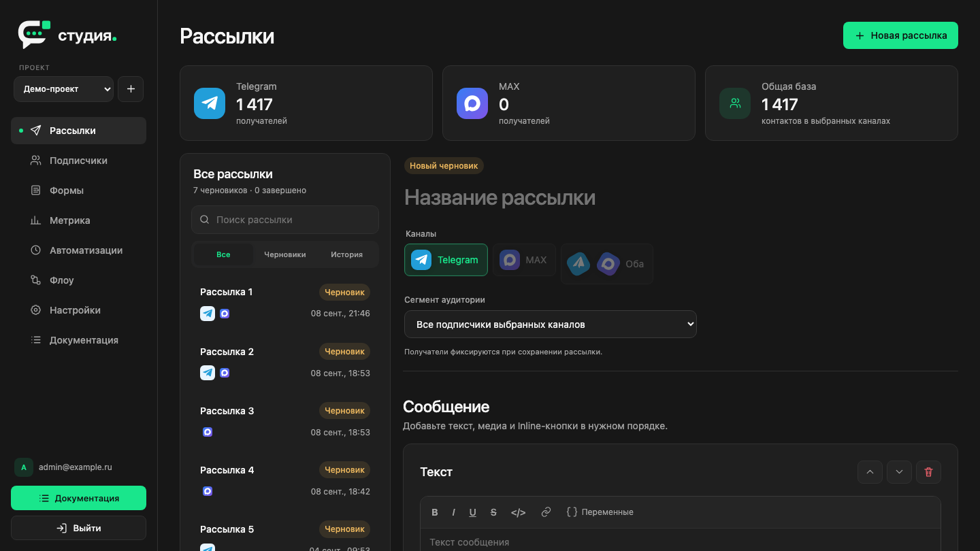Click the Студия logo speech bubble icon
This screenshot has height=551, width=980.
(34, 35)
